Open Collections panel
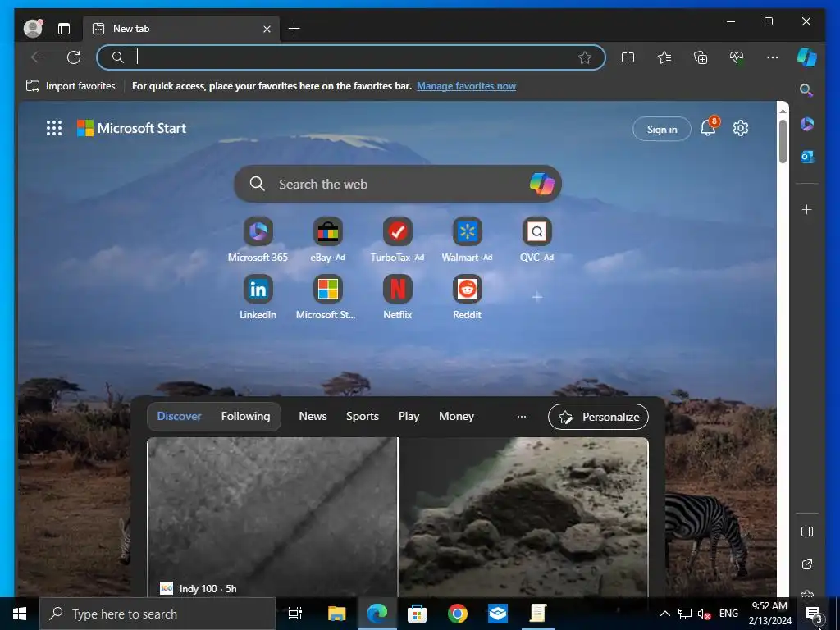 coord(701,57)
